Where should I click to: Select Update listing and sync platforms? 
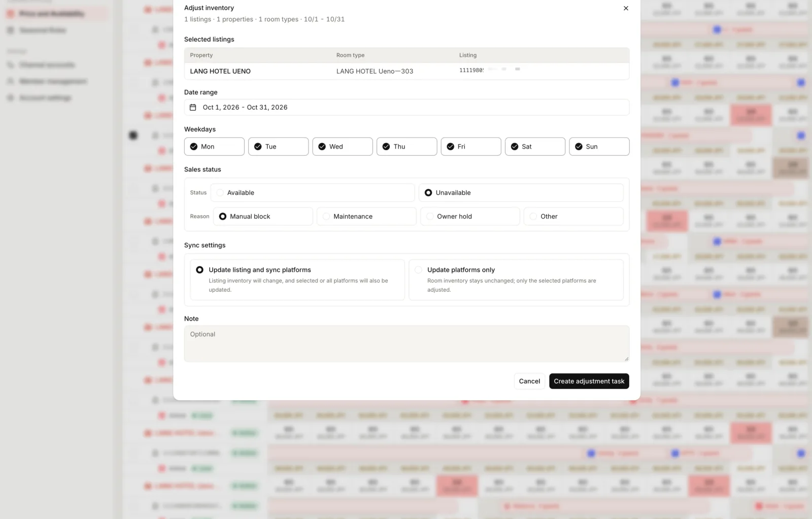[297, 280]
